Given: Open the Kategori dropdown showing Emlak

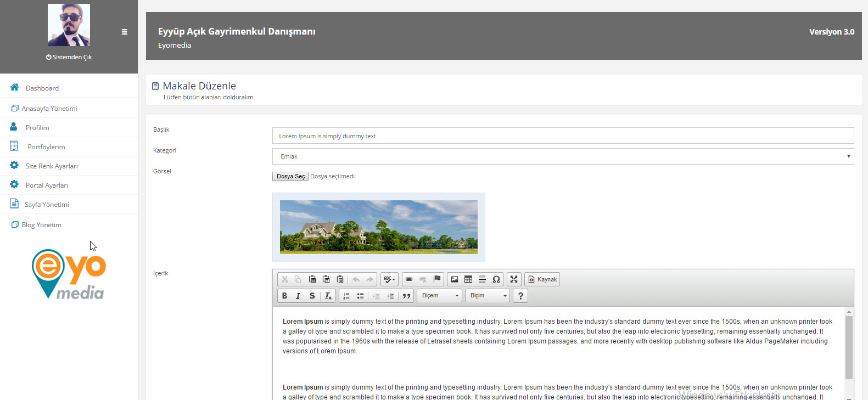Looking at the screenshot, I should point(563,156).
